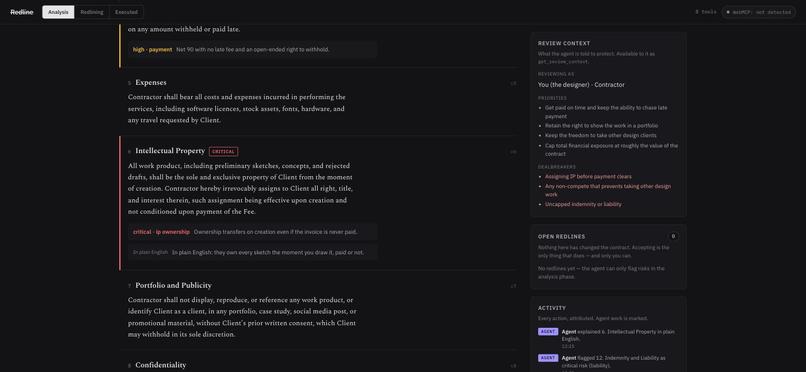Open the Executed tab
The height and width of the screenshot is (372, 806).
(126, 12)
